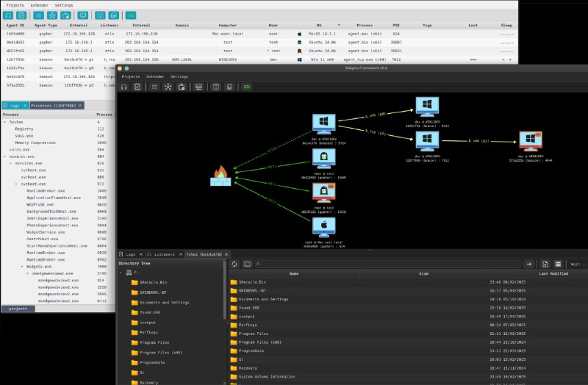Select the Windows beacon node 6e14c6f8 in graph

click(x=324, y=124)
